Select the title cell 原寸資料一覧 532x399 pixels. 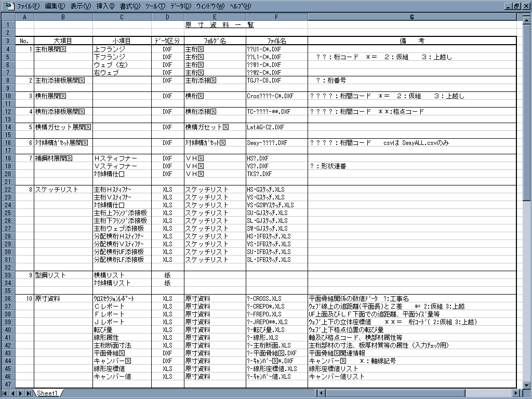220,25
